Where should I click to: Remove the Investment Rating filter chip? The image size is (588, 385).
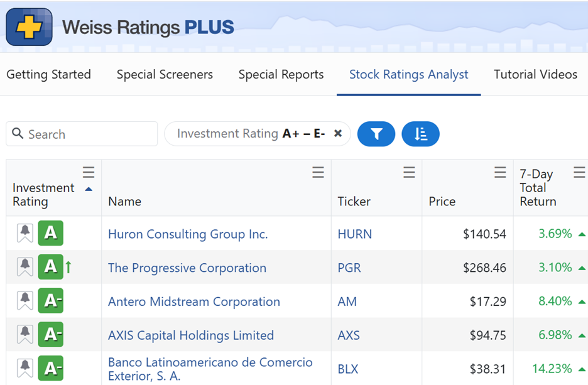pyautogui.click(x=338, y=134)
